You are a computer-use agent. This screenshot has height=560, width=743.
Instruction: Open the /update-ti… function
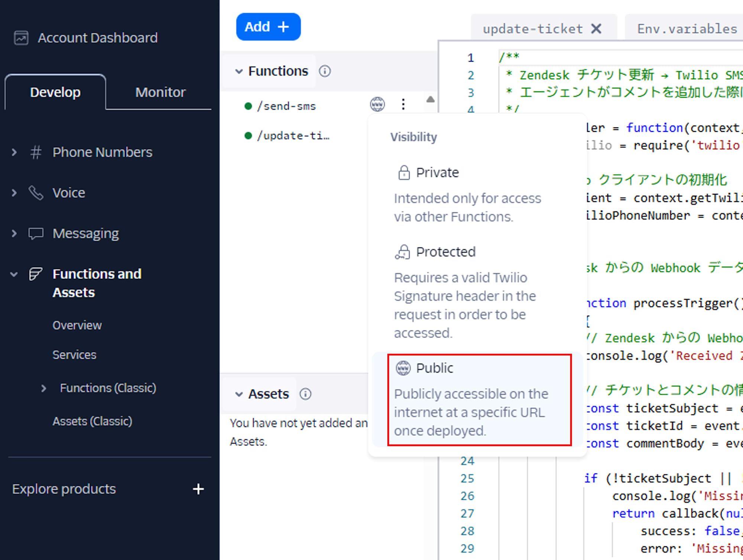coord(293,136)
